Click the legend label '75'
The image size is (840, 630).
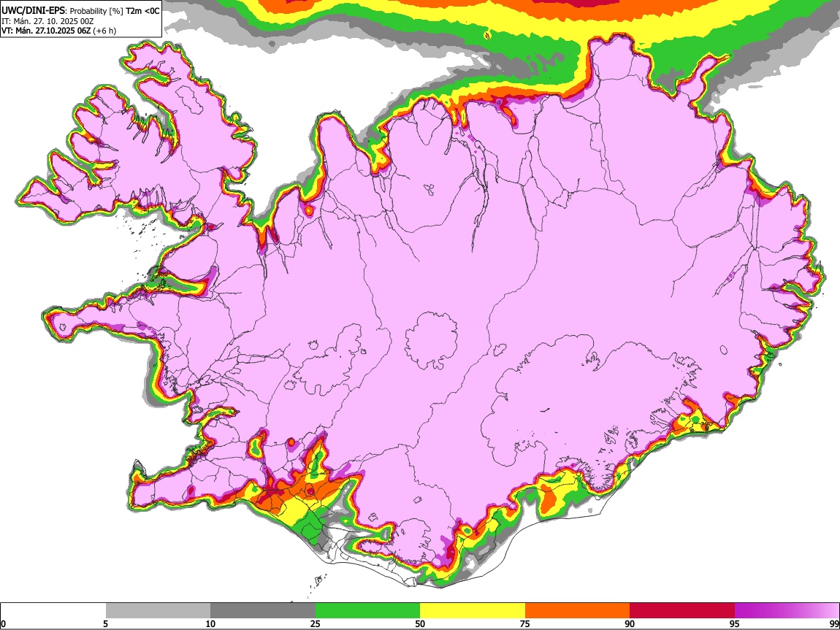(x=525, y=624)
